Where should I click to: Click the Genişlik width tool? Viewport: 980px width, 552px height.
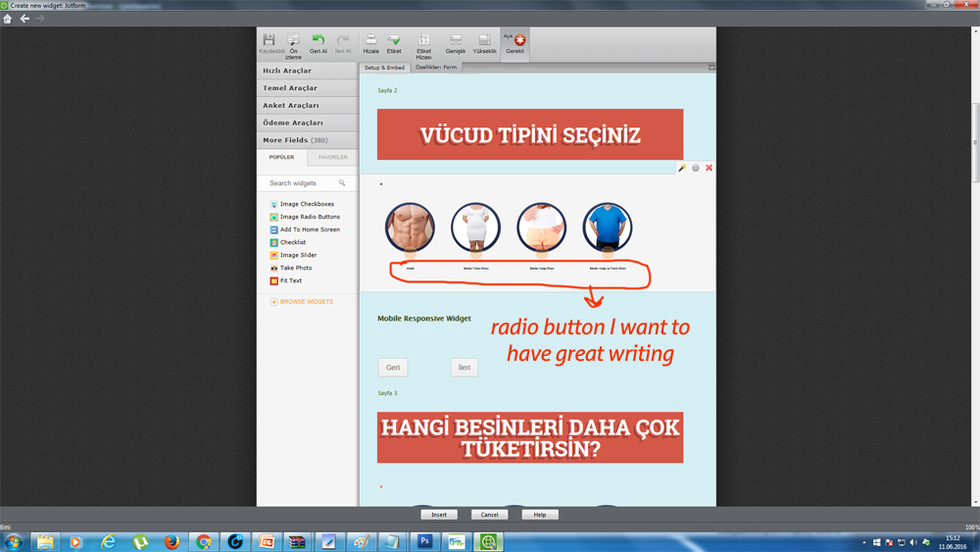pos(456,43)
